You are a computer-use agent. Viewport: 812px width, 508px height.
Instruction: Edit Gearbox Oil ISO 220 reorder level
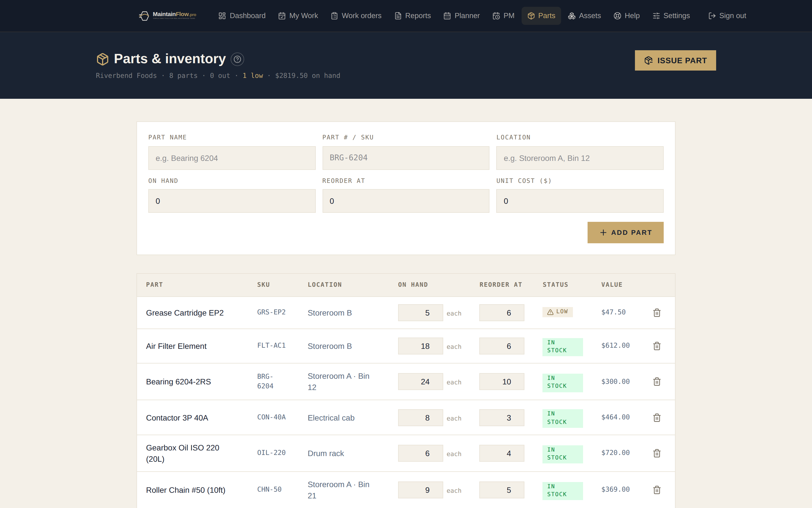502,453
